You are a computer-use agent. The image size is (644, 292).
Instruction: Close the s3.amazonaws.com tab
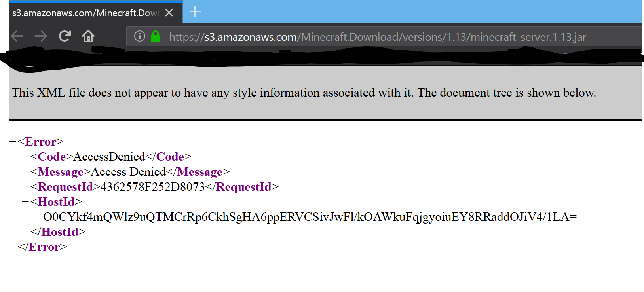[169, 13]
